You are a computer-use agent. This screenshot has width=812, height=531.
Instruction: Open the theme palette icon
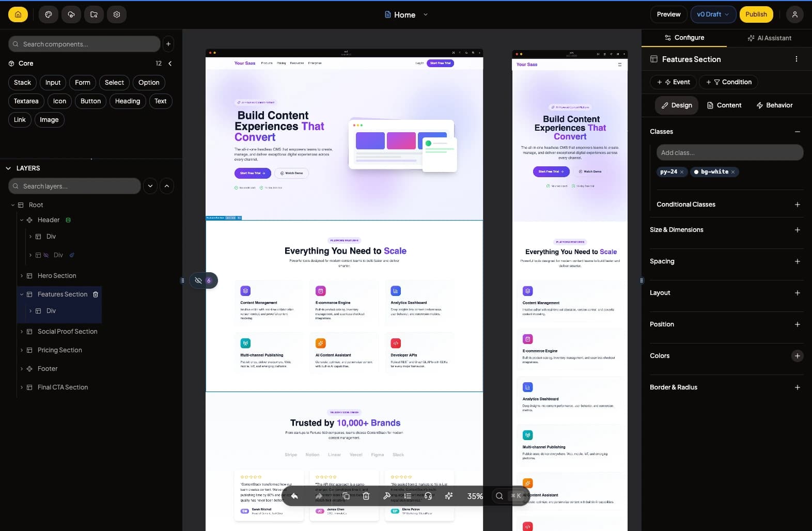pos(49,14)
